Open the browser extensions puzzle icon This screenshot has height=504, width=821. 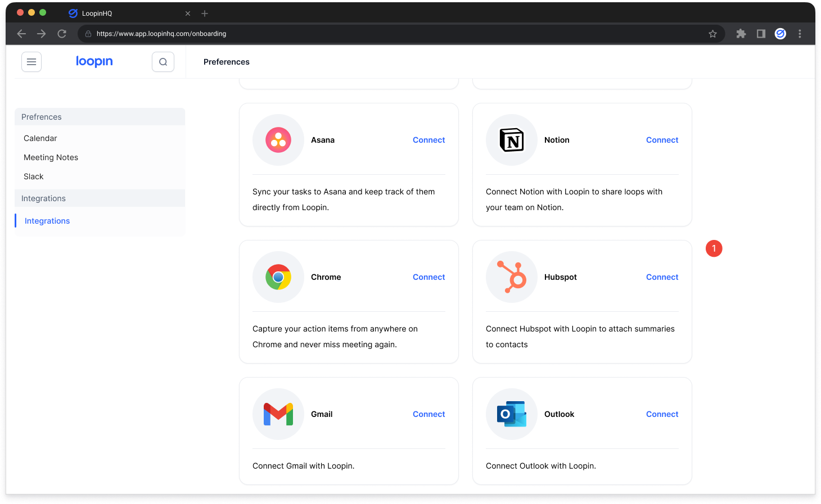point(741,34)
